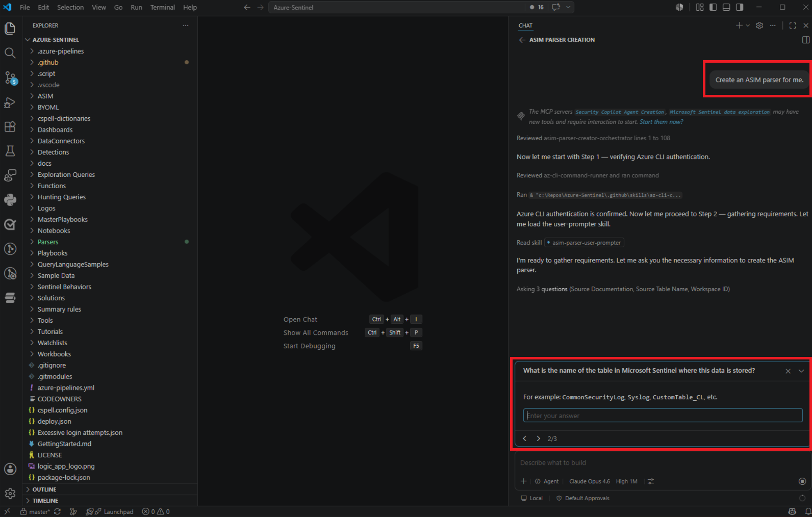Open Default Approvals setting
This screenshot has height=517, width=812.
582,498
